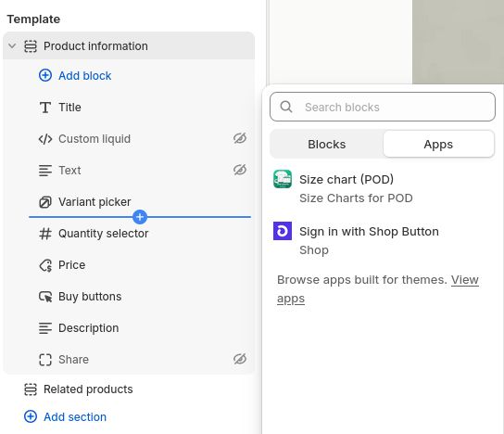Screen dimensions: 504x434
Task: Click the Title block T icon
Action: point(45,108)
